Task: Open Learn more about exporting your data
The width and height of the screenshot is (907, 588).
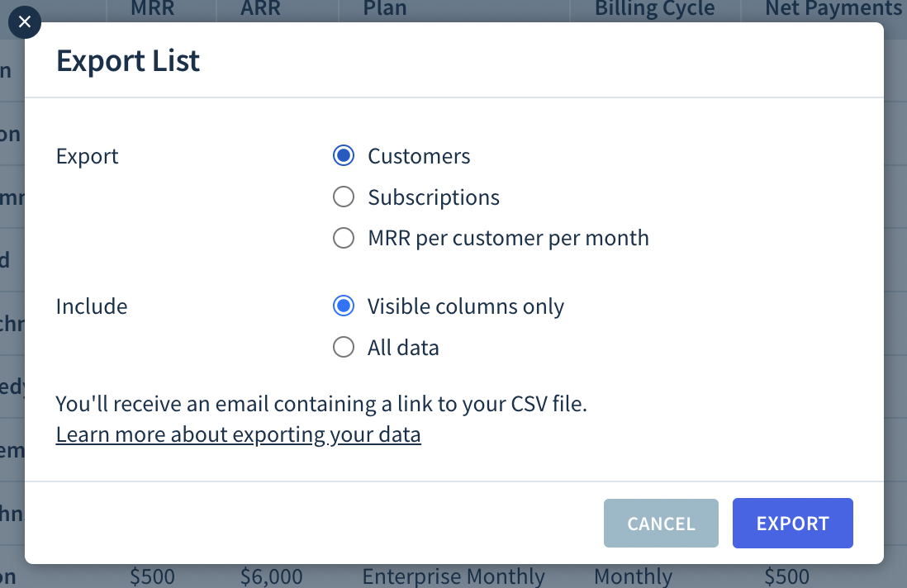Action: click(239, 434)
